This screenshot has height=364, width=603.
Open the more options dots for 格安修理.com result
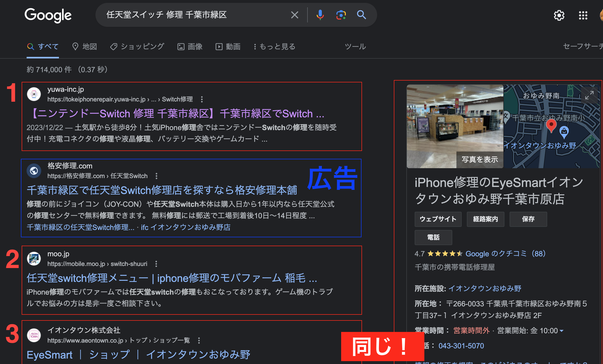point(156,176)
